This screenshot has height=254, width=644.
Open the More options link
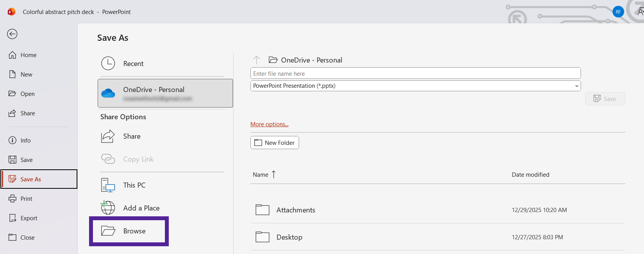tap(269, 124)
